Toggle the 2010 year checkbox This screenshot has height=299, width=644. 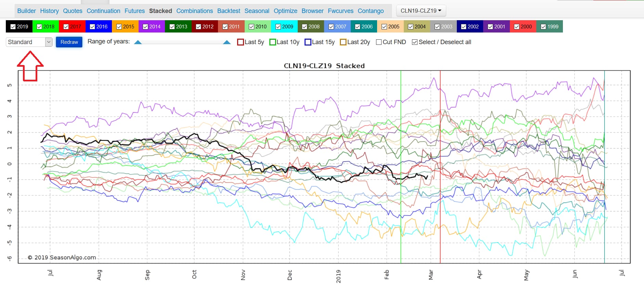[x=252, y=27]
